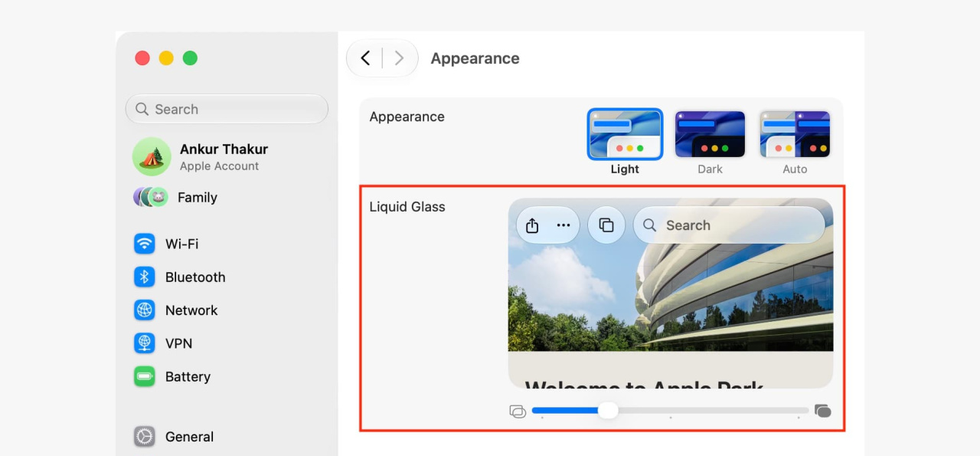The image size is (980, 456).
Task: Click Ankur Thakur account avatar
Action: (x=151, y=156)
